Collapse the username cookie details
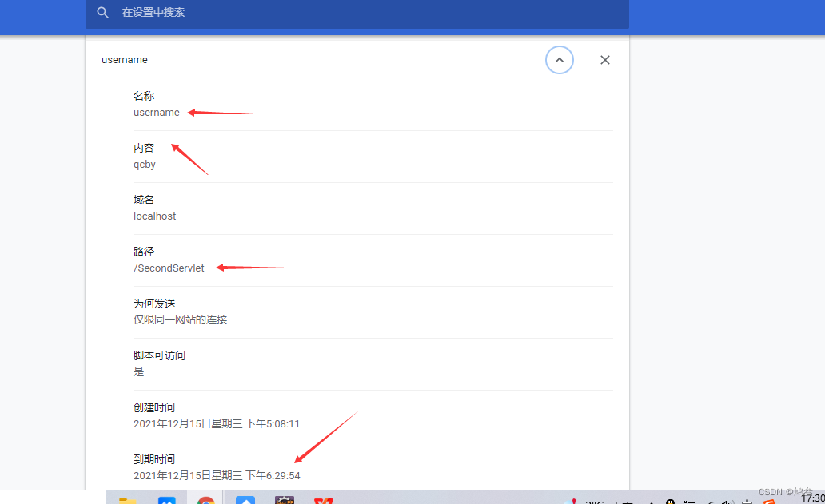This screenshot has width=825, height=504. (x=560, y=60)
